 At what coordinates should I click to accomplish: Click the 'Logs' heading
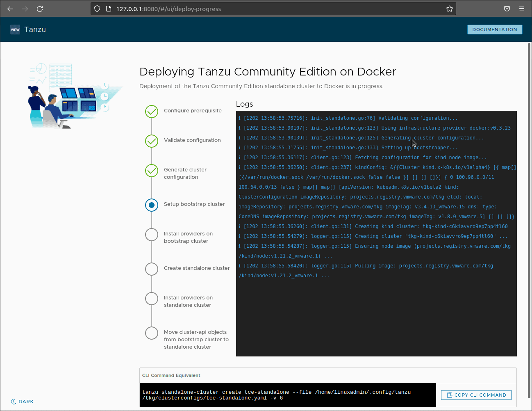pyautogui.click(x=245, y=104)
